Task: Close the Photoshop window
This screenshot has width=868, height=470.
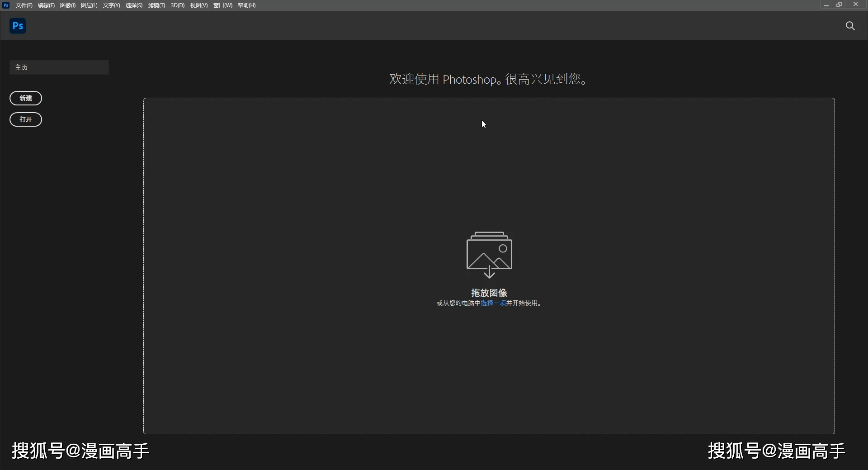Action: (x=856, y=5)
